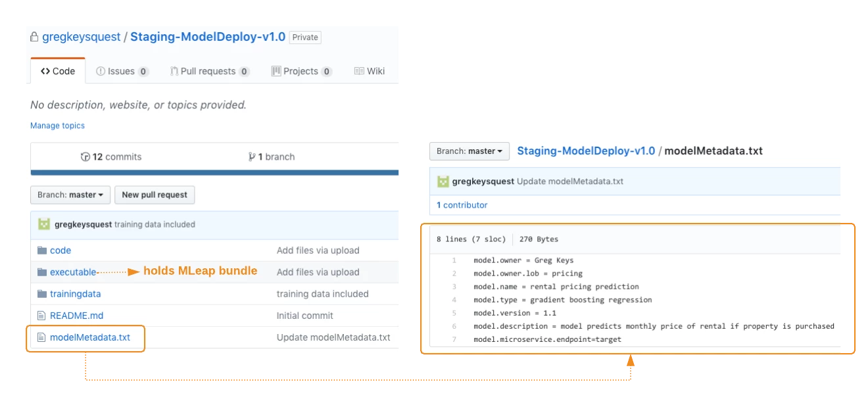868x407 pixels.
Task: Click the branch fork icon
Action: coord(252,156)
